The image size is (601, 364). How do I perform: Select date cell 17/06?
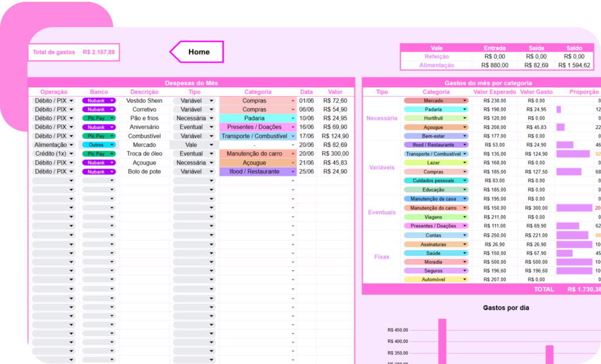pyautogui.click(x=306, y=136)
